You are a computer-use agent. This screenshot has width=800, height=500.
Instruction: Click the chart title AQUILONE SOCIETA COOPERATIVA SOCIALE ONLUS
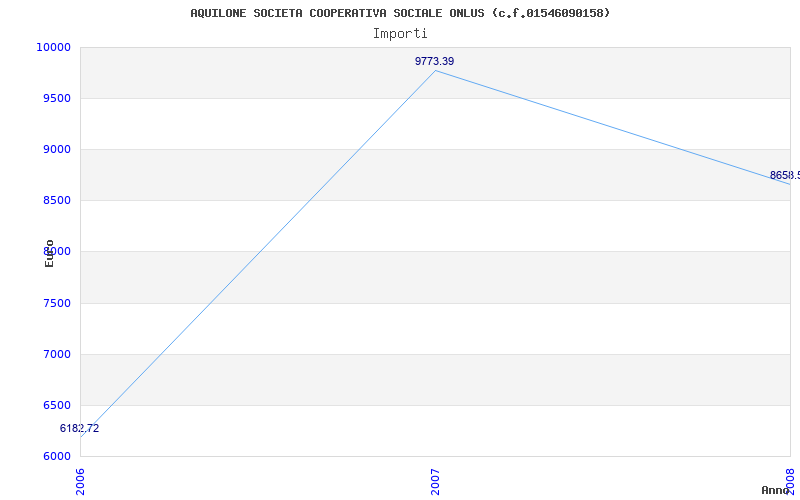pos(400,13)
